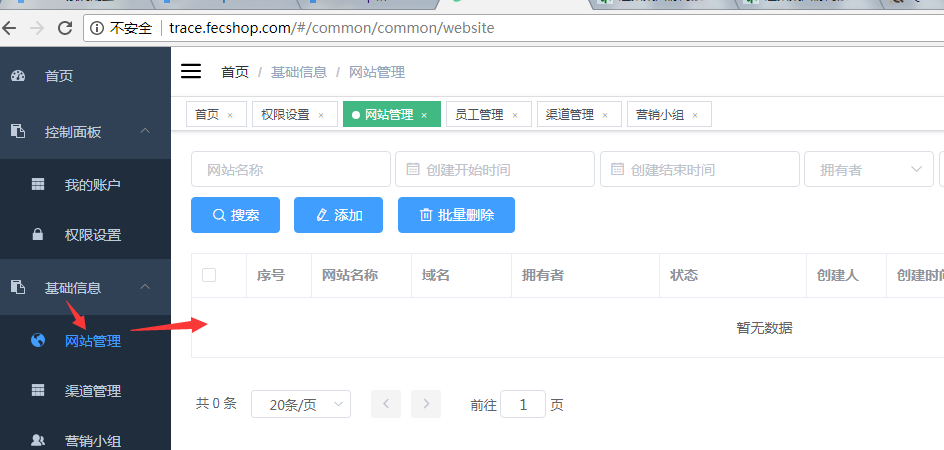Click the 控制面板 document icon in the sidebar

click(18, 131)
